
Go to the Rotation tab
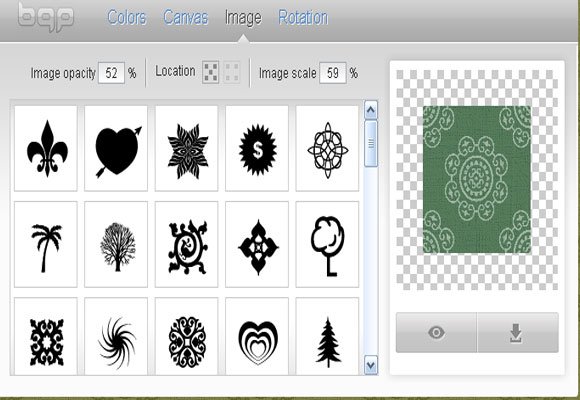303,18
